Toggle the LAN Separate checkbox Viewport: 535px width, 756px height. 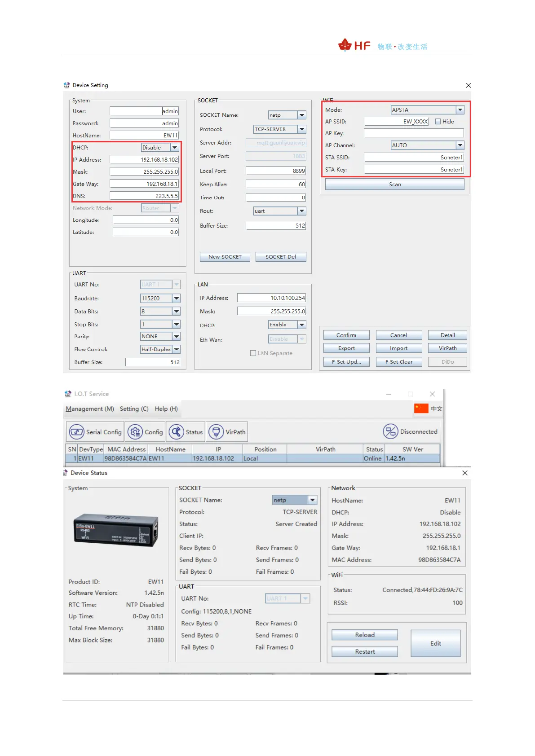click(253, 353)
